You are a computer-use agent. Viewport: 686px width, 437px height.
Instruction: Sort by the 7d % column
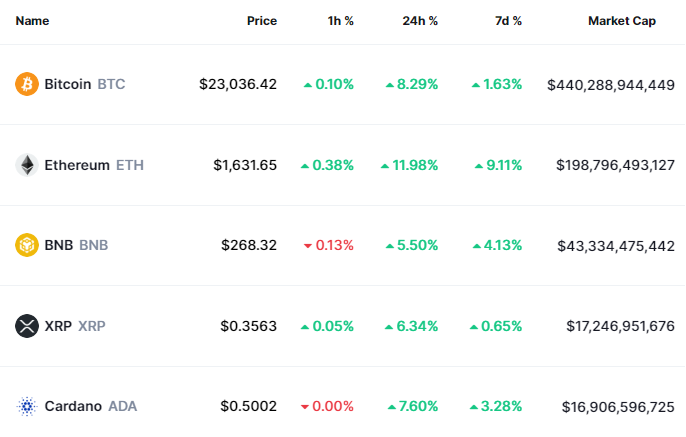point(506,20)
